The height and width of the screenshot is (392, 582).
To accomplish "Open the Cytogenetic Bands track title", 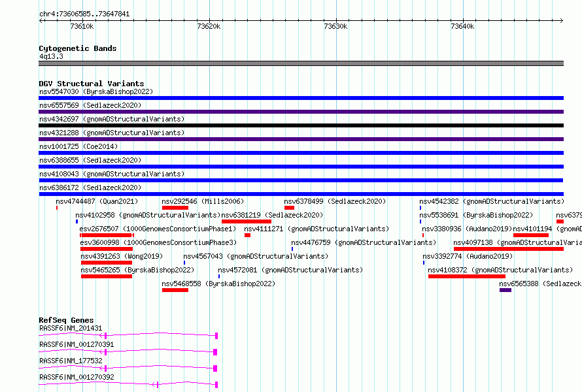I will point(78,48).
